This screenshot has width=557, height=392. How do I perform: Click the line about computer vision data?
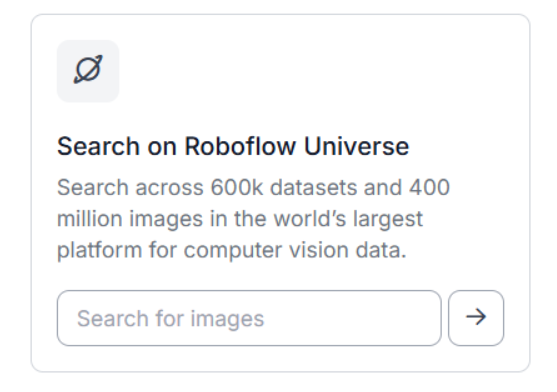(x=232, y=251)
